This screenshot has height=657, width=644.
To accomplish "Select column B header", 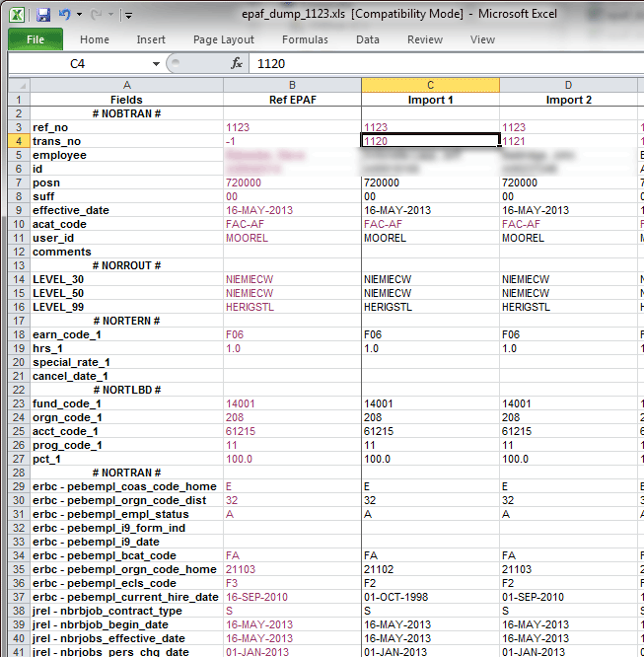I will [x=292, y=86].
